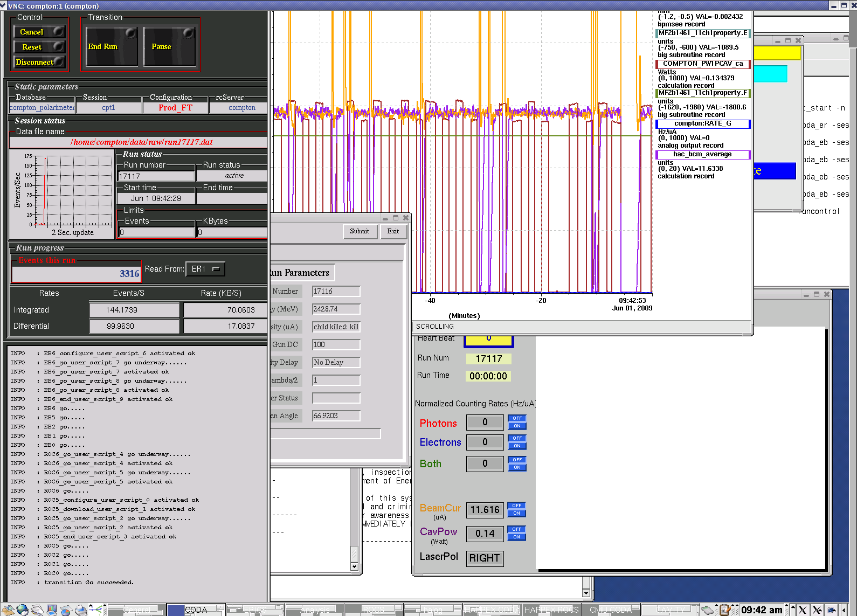Viewport: 857px width, 616px height.
Task: Switch Electrons rate ON
Action: pos(517,446)
